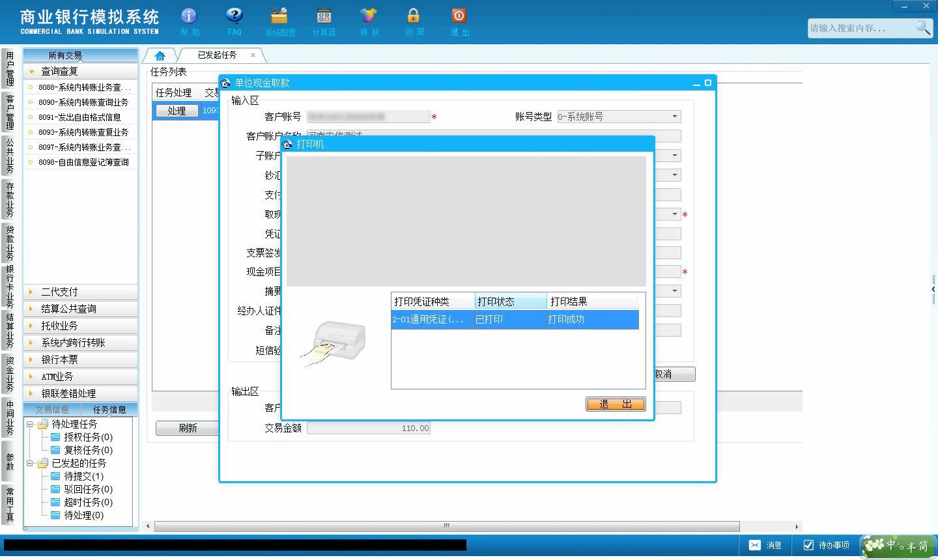Open 8098-自由信息登记簿查询

pyautogui.click(x=83, y=162)
